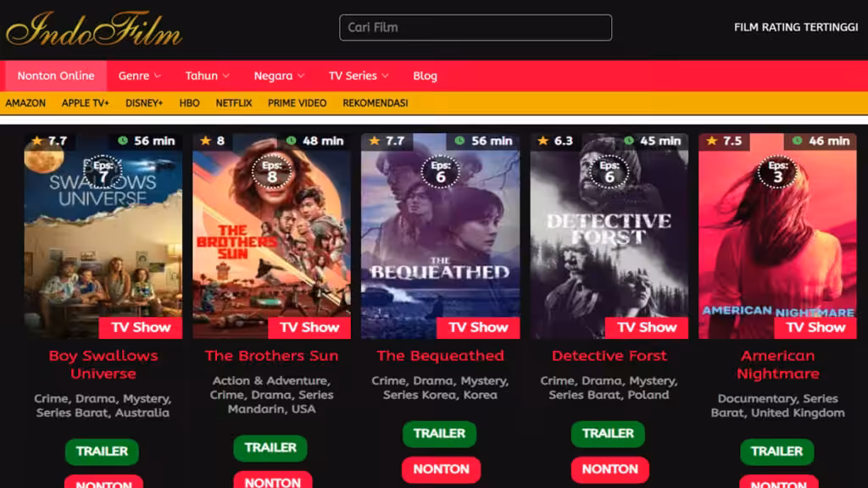Viewport: 868px width, 488px height.
Task: Click the Eps 8 badge on The Brothers Sun
Action: tap(272, 171)
